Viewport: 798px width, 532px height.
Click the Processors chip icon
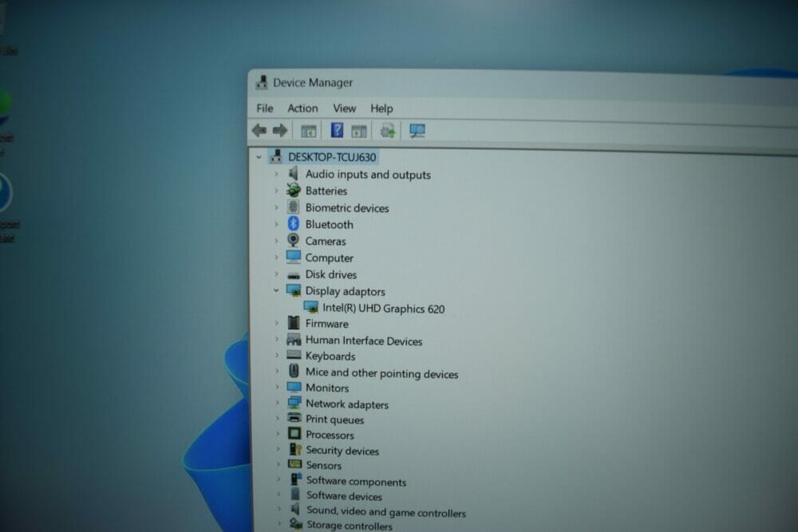(294, 433)
